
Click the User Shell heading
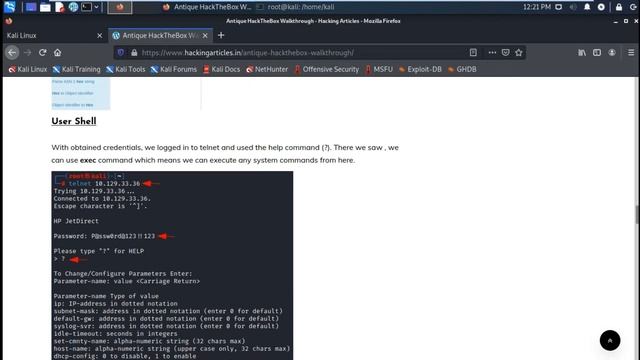click(x=74, y=121)
